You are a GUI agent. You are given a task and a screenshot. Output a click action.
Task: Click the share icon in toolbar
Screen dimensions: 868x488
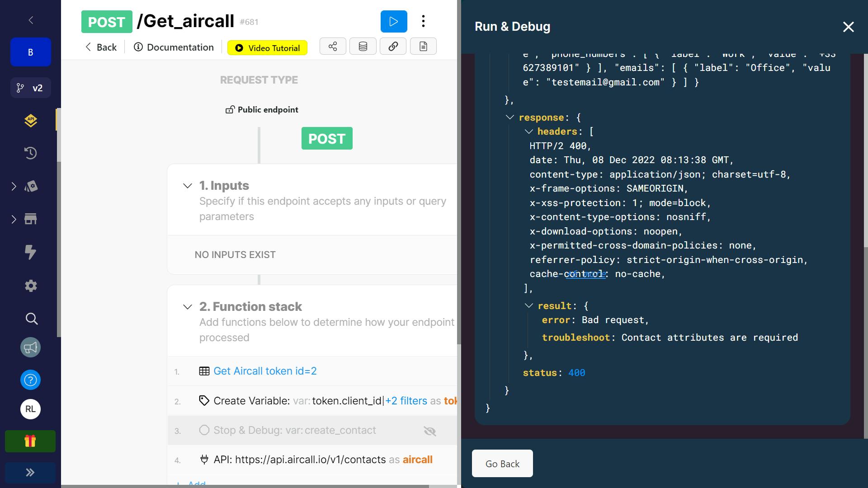click(333, 47)
